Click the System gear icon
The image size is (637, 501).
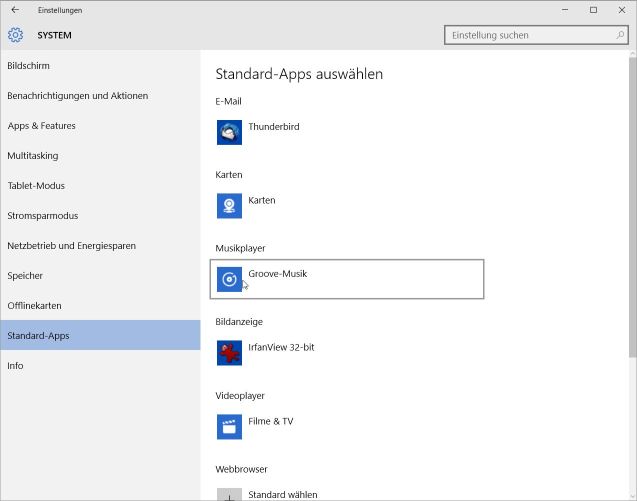tap(15, 35)
